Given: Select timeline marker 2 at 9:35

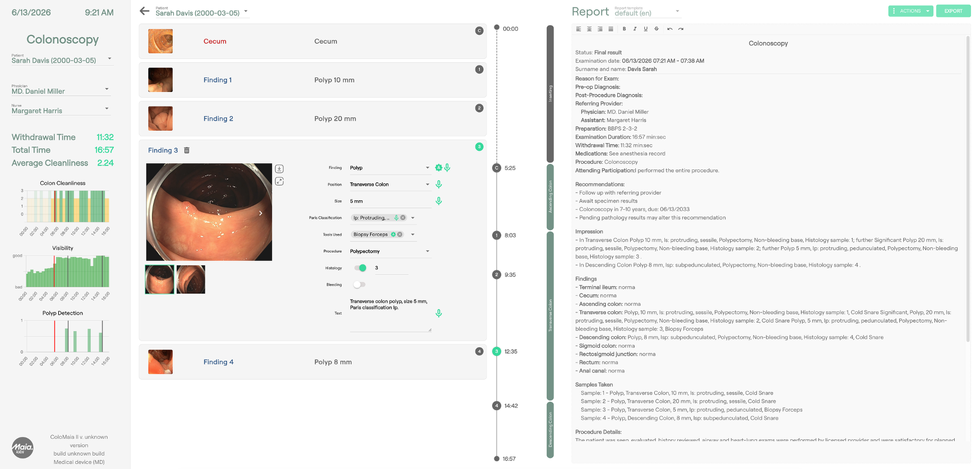Looking at the screenshot, I should 496,274.
